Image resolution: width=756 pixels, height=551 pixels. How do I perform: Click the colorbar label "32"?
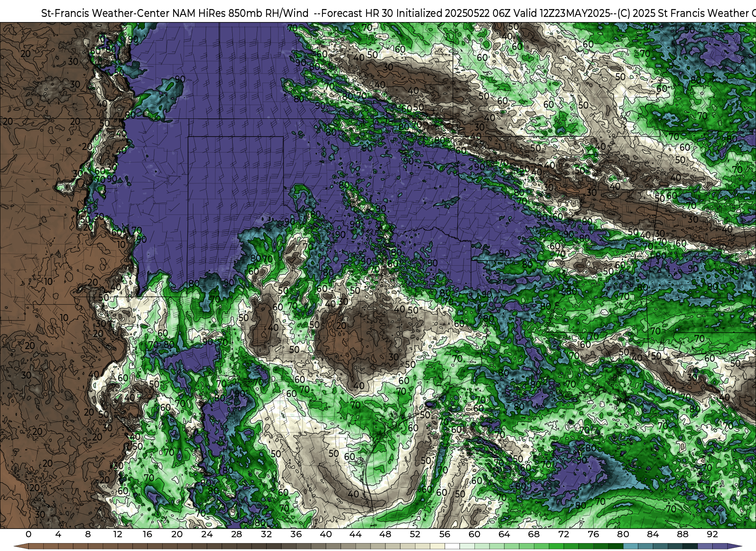266,534
